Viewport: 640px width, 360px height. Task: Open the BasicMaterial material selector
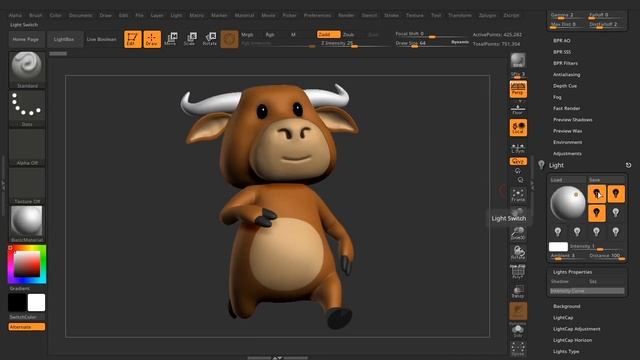tap(27, 224)
